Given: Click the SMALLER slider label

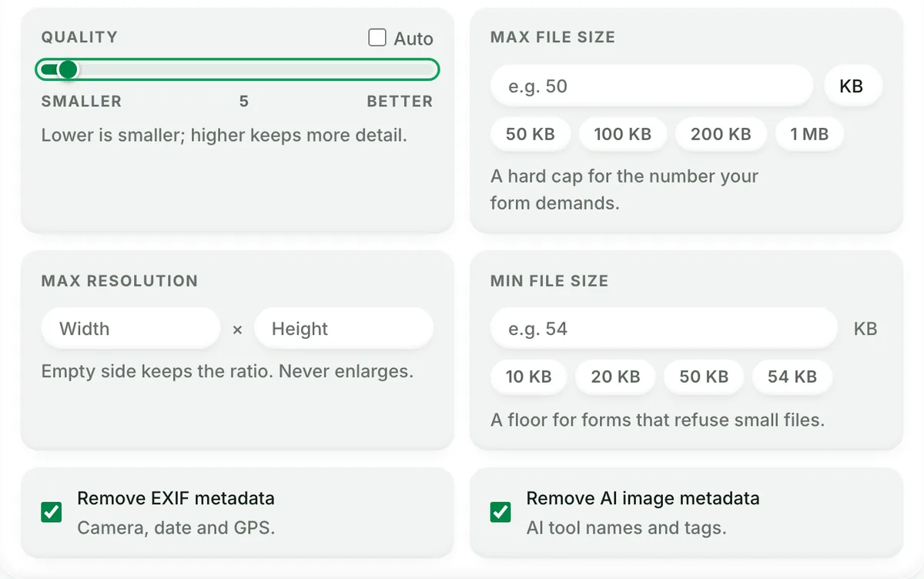Looking at the screenshot, I should (82, 102).
